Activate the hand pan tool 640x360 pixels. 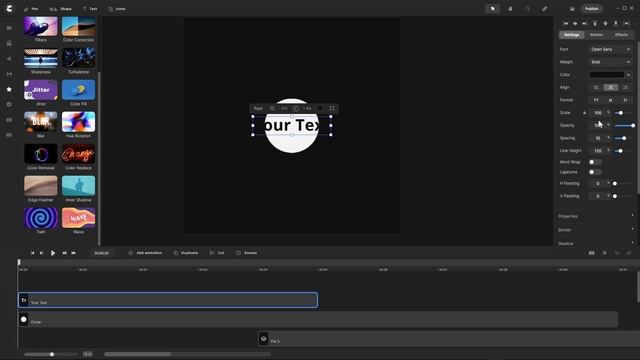(x=510, y=9)
